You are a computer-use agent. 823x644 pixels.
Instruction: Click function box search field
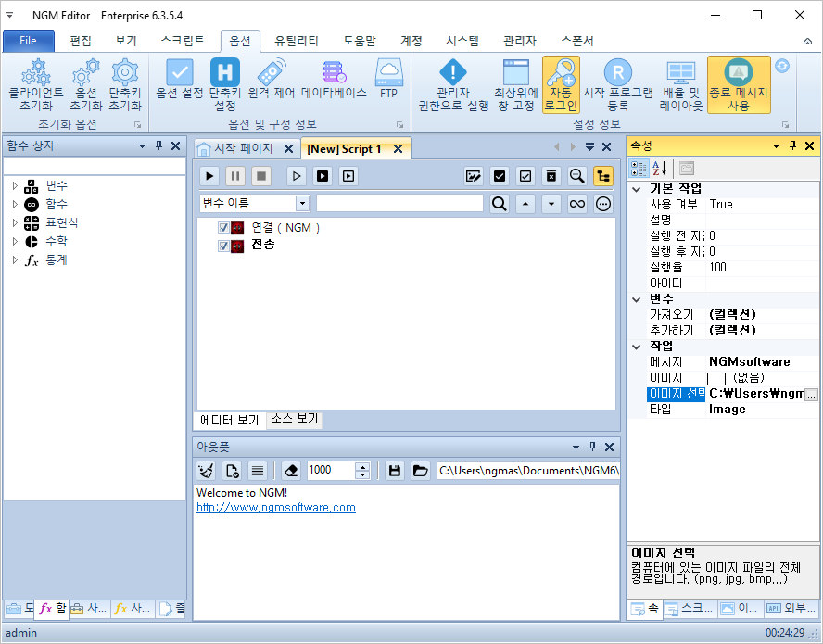[95, 166]
